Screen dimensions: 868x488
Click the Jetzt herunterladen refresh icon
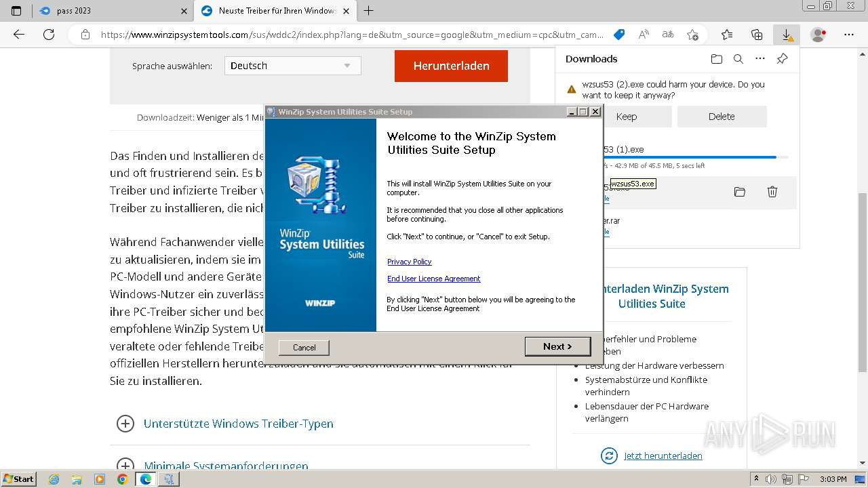pyautogui.click(x=609, y=455)
